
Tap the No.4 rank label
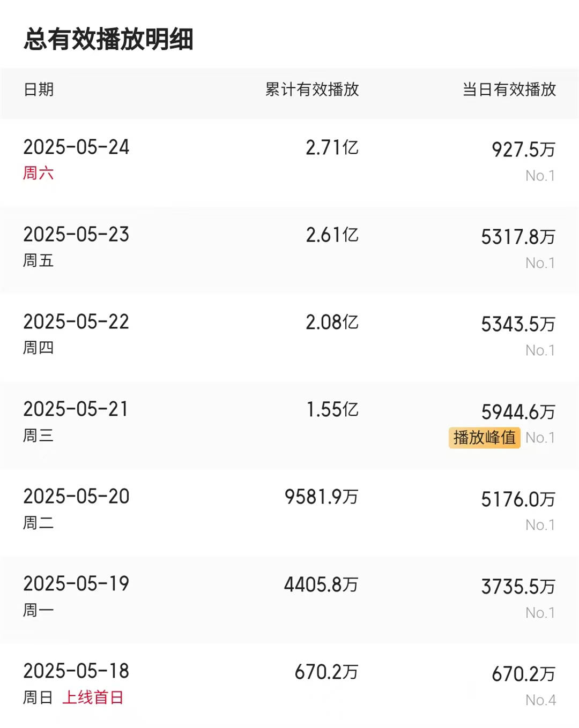540,700
